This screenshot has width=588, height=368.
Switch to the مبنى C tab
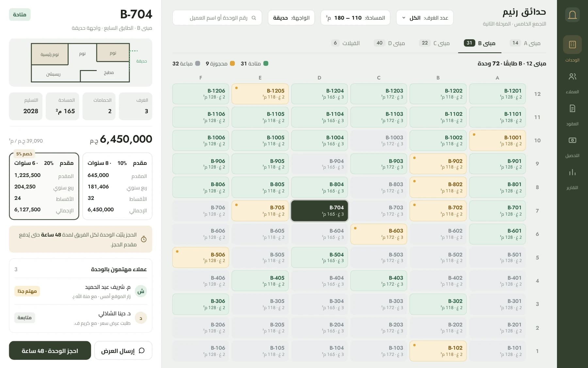tap(434, 43)
